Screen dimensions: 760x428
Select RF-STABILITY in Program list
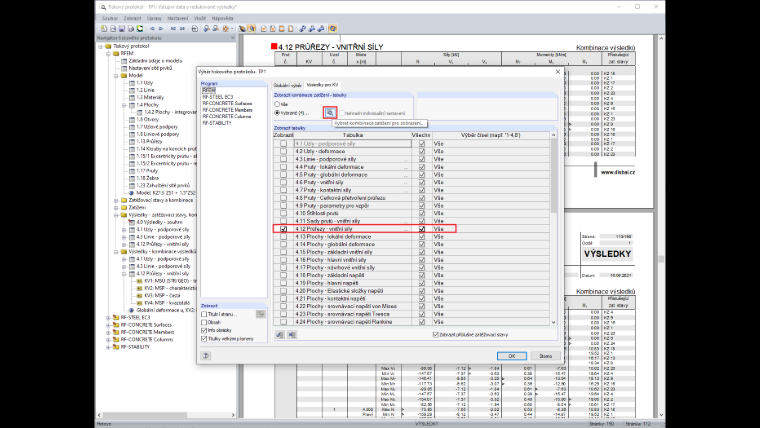pyautogui.click(x=217, y=123)
